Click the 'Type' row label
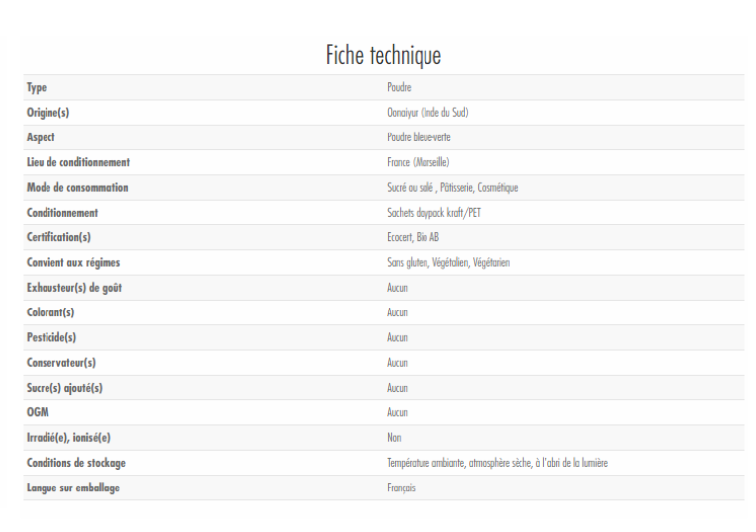Image resolution: width=756 pixels, height=532 pixels. 37,88
